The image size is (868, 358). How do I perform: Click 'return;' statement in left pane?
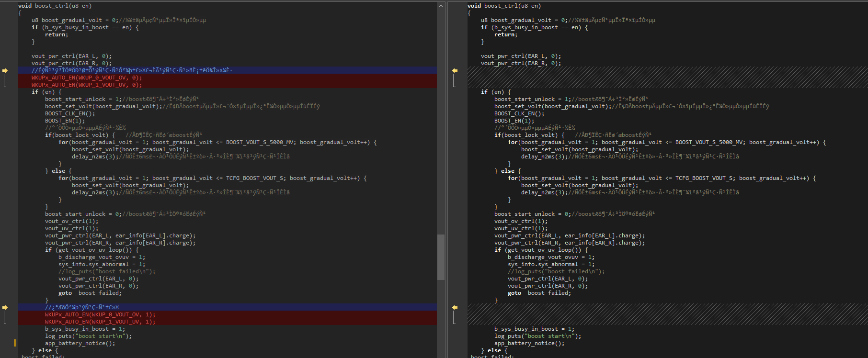(57, 34)
